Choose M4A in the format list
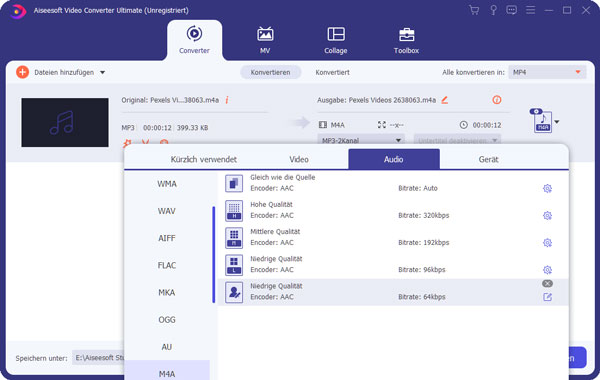The width and height of the screenshot is (600, 380). tap(167, 370)
